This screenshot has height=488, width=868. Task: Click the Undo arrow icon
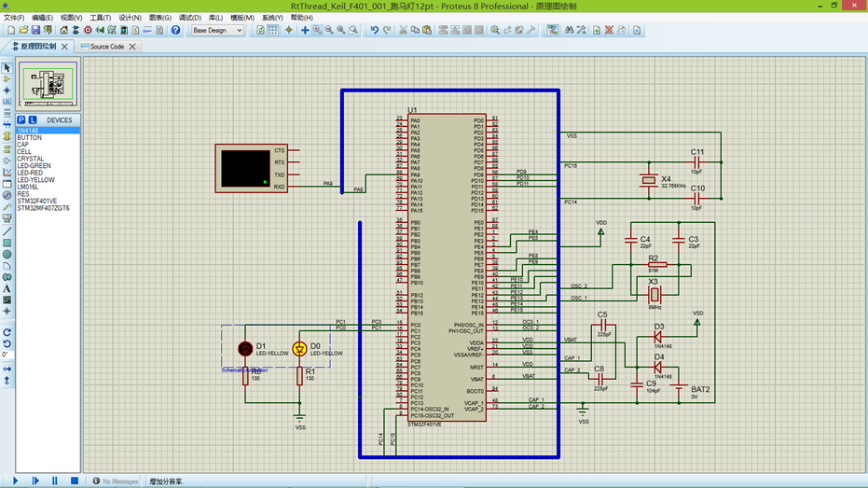coord(375,30)
